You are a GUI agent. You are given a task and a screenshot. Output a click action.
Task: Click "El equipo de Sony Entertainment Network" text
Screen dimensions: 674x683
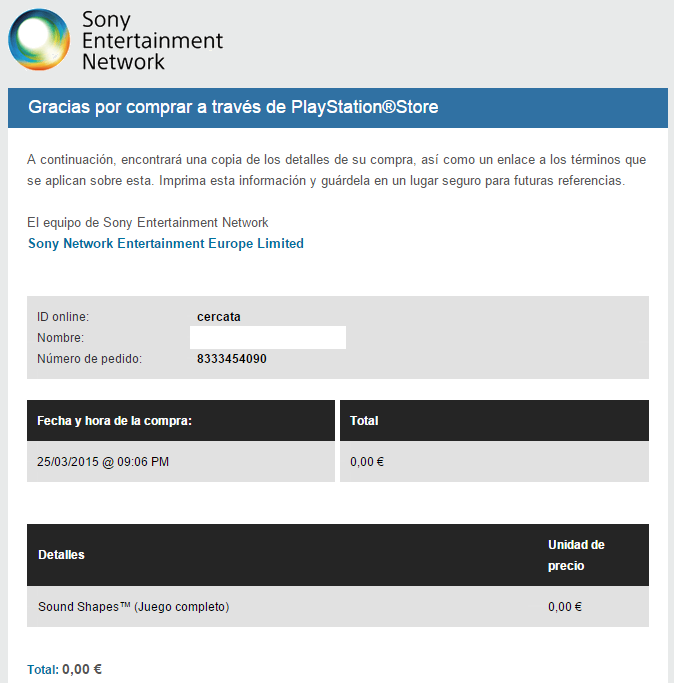[148, 222]
